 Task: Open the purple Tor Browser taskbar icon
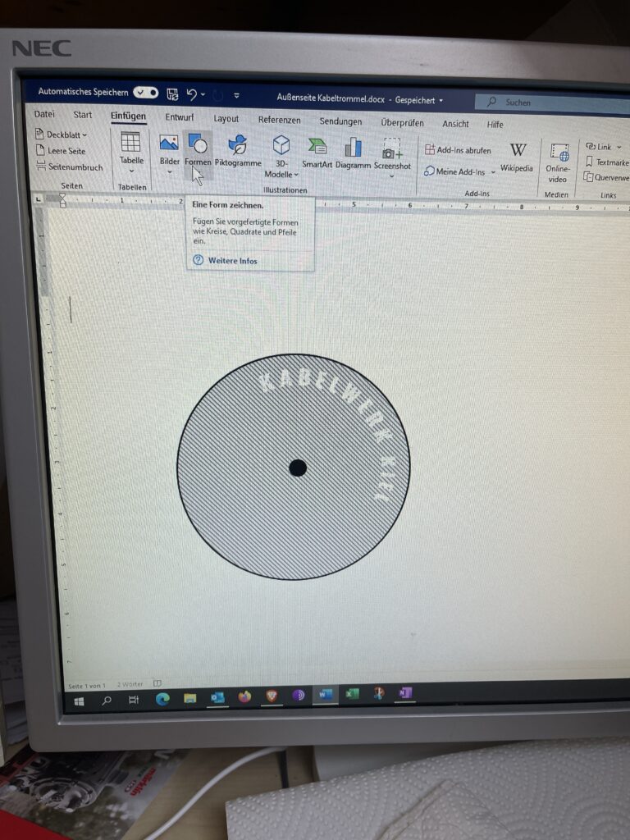299,696
